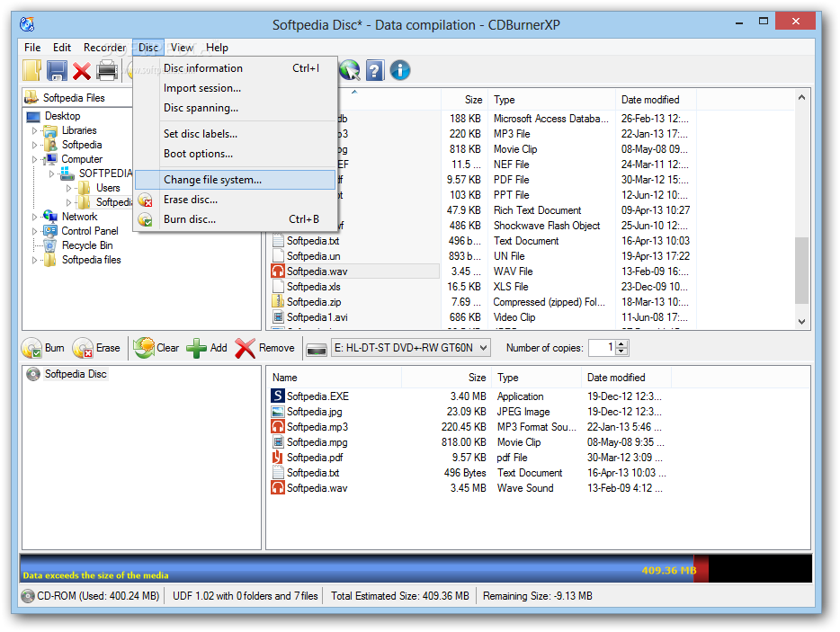Click the Softpedia.pdf file icon
Image resolution: width=840 pixels, height=632 pixels.
[x=277, y=458]
